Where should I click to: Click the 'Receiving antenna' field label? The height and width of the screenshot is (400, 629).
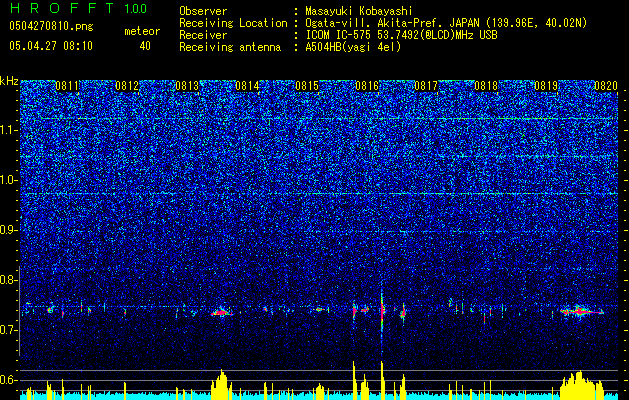230,47
